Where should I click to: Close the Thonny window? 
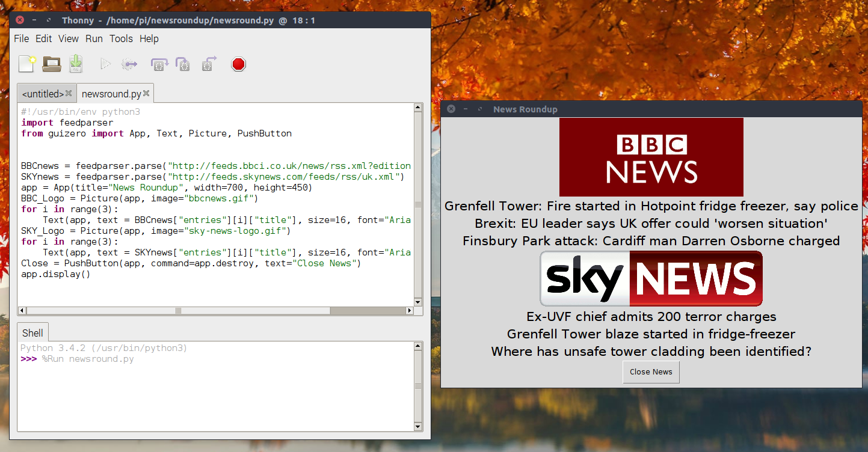click(20, 20)
